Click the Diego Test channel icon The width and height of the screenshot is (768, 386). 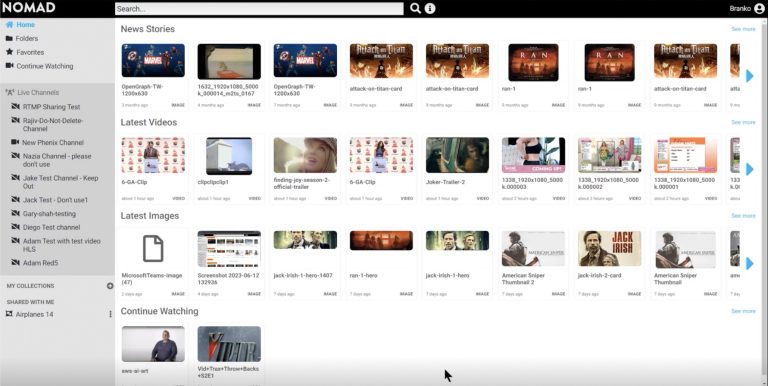(x=15, y=227)
